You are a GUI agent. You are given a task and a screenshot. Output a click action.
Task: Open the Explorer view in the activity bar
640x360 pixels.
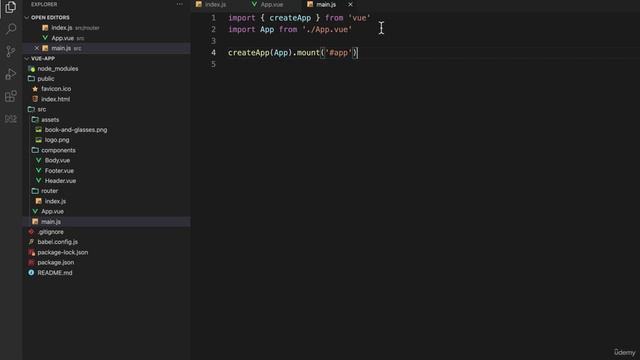(x=11, y=7)
